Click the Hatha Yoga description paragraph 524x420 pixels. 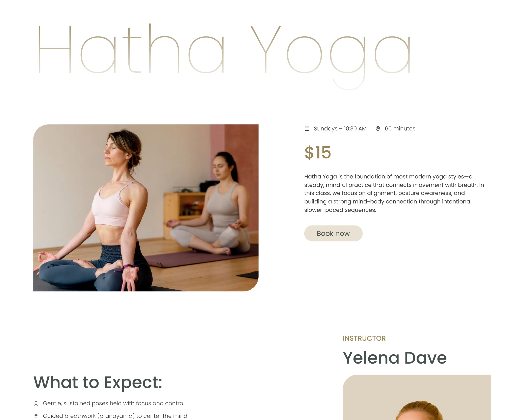tap(394, 193)
